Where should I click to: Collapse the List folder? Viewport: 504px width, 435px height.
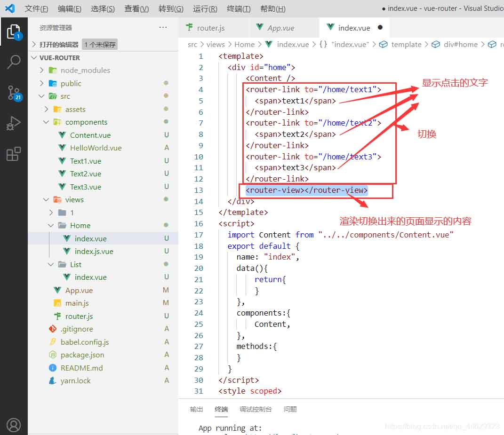51,264
